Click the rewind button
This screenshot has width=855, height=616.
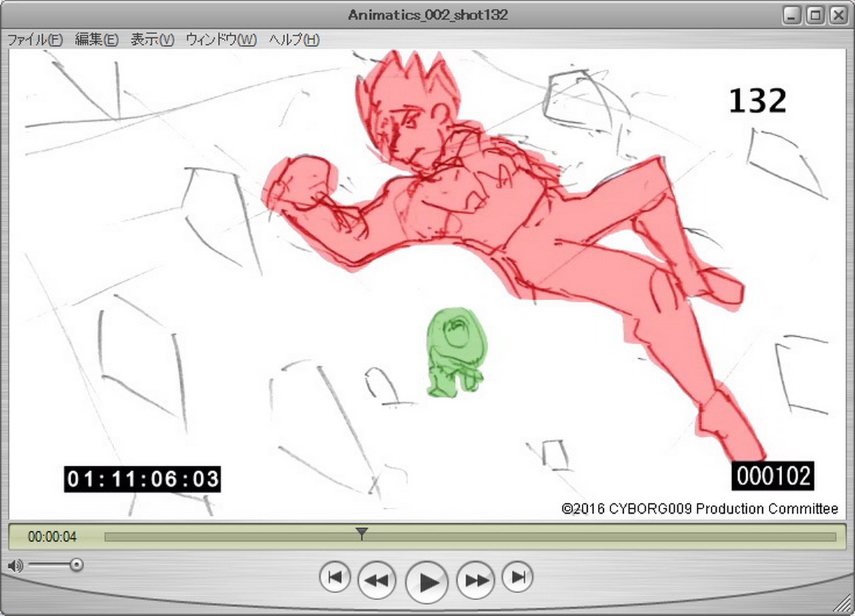tap(377, 581)
